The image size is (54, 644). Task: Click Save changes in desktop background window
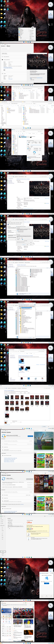(x=44, y=427)
